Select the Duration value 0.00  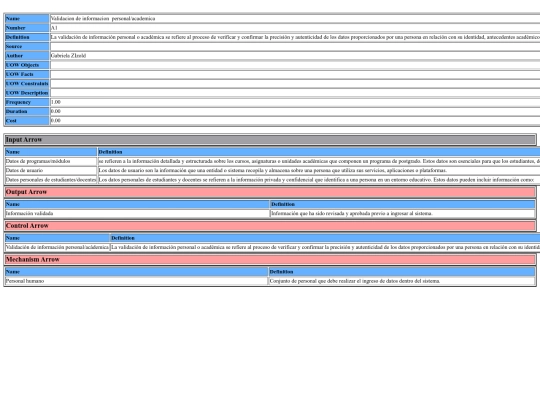point(55,111)
